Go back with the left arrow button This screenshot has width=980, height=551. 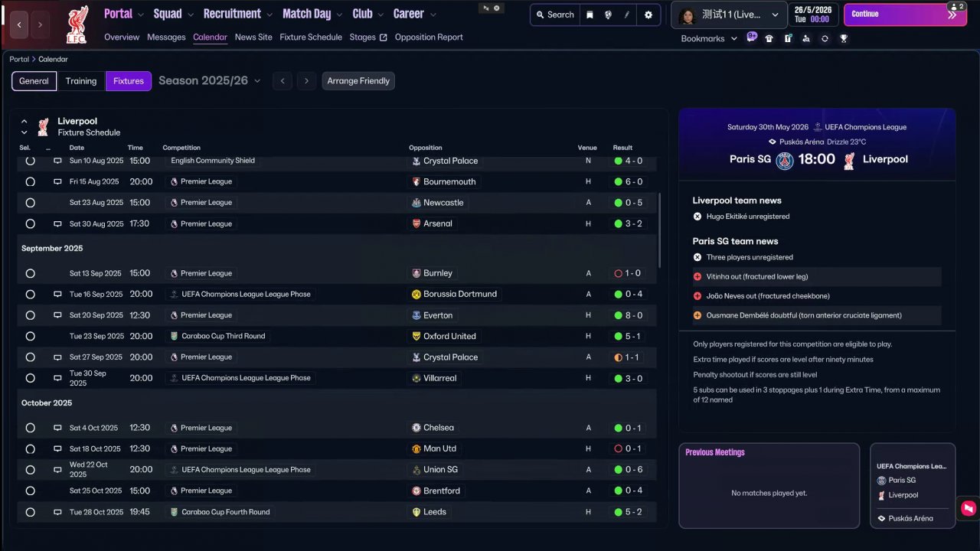click(20, 25)
